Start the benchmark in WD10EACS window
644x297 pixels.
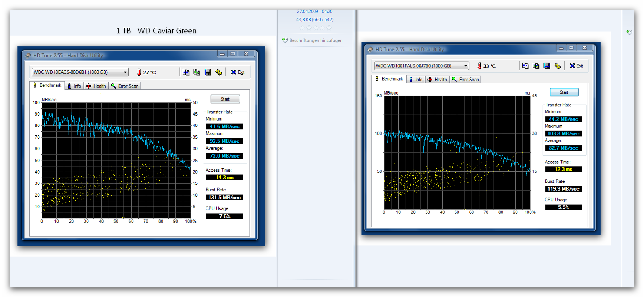225,99
